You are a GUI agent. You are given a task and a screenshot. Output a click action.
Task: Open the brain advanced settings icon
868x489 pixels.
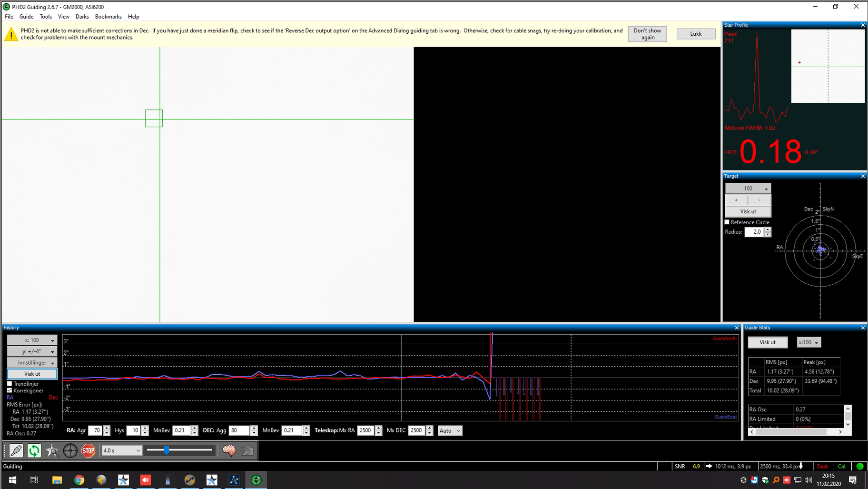click(x=229, y=450)
